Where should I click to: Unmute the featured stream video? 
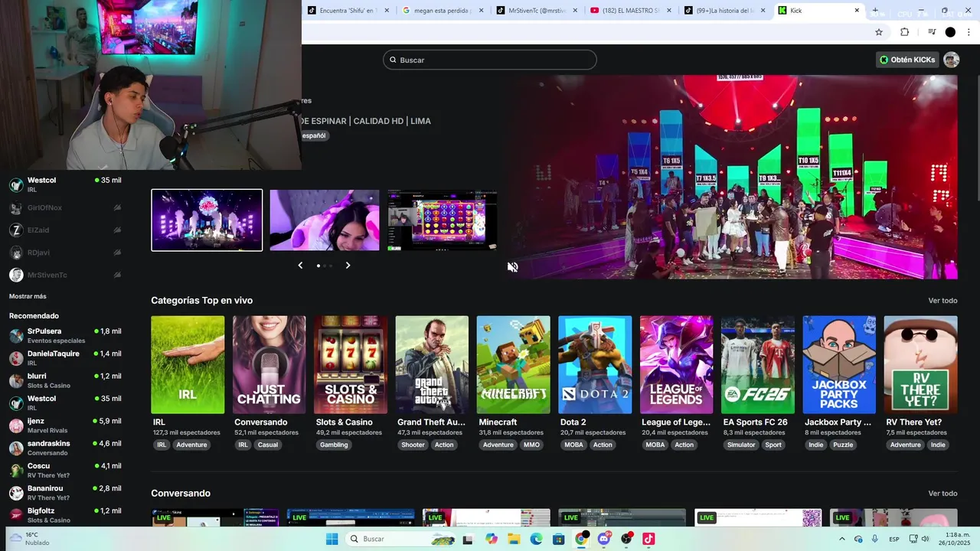pyautogui.click(x=513, y=267)
